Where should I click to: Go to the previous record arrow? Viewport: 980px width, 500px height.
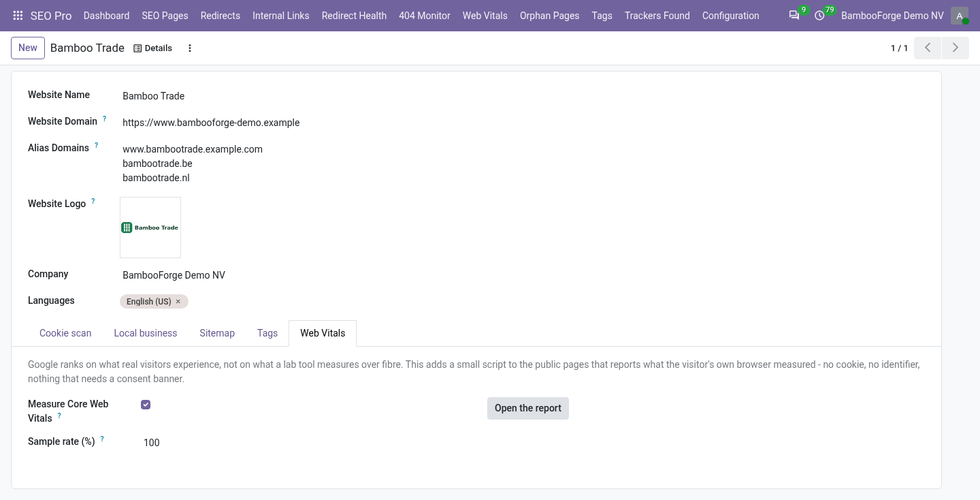pos(928,48)
